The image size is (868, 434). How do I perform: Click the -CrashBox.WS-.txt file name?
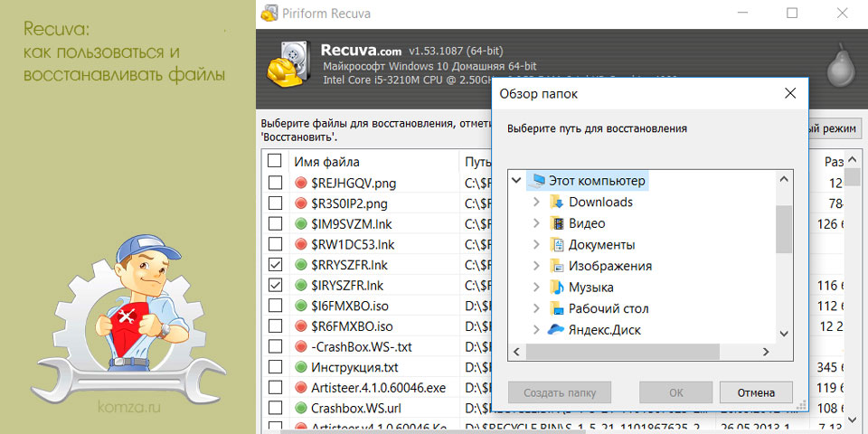point(362,346)
